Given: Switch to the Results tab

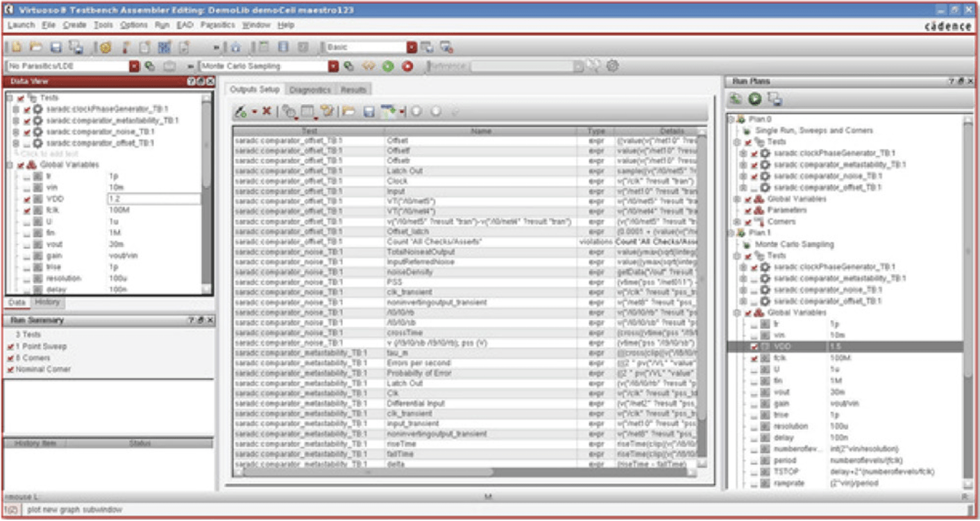Looking at the screenshot, I should (353, 89).
